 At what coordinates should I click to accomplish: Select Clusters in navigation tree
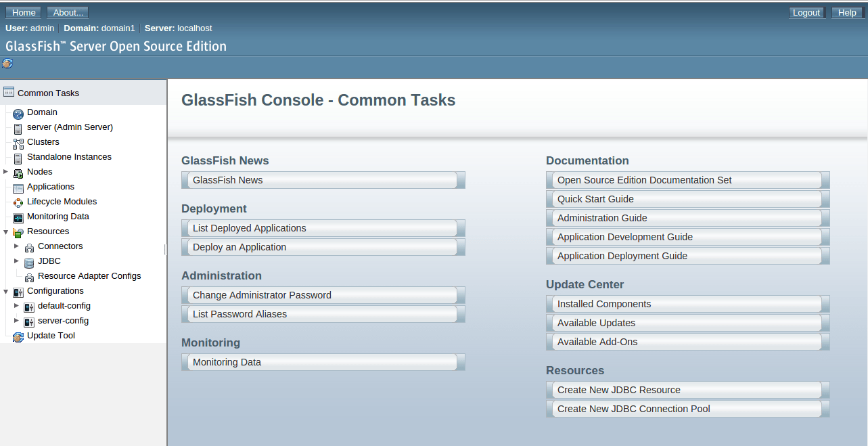coord(43,142)
